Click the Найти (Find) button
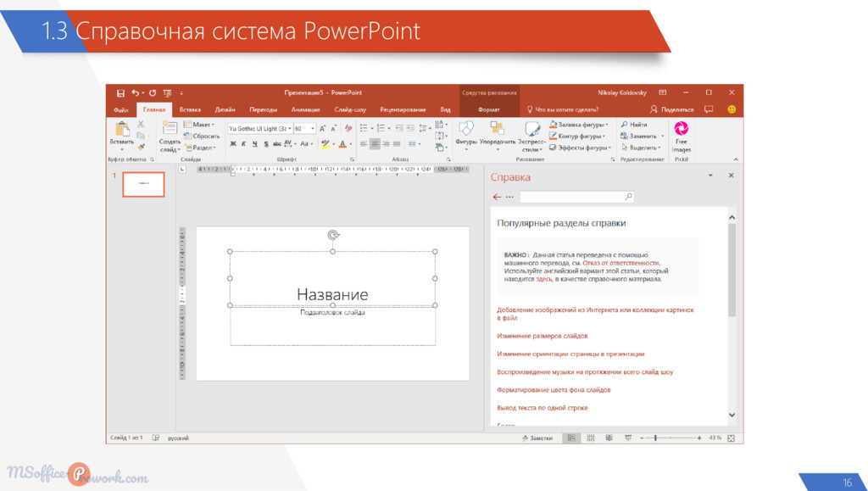 [x=634, y=125]
